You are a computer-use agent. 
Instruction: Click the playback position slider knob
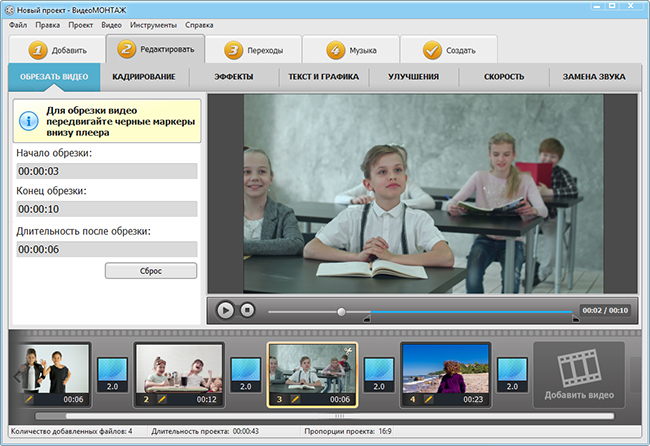pyautogui.click(x=341, y=312)
